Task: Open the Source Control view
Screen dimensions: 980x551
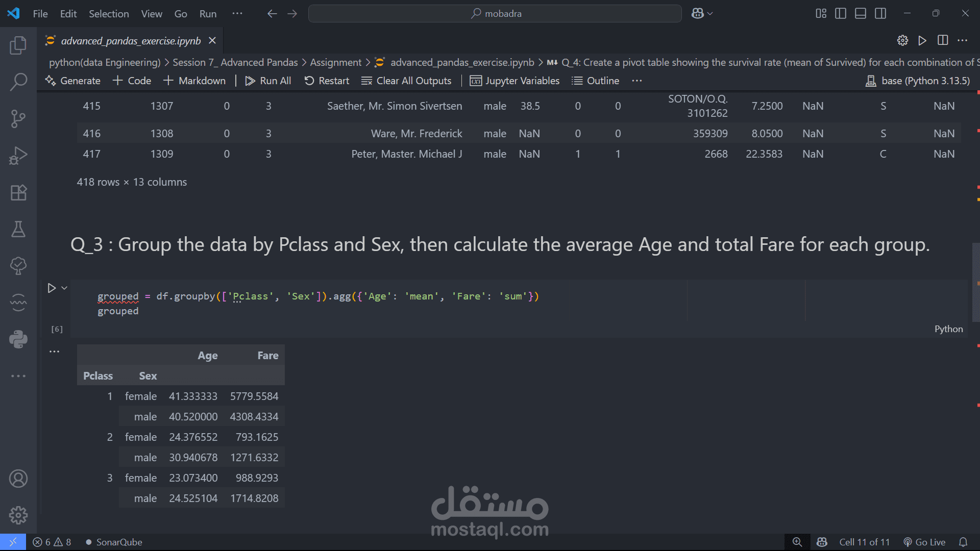Action: click(x=18, y=119)
